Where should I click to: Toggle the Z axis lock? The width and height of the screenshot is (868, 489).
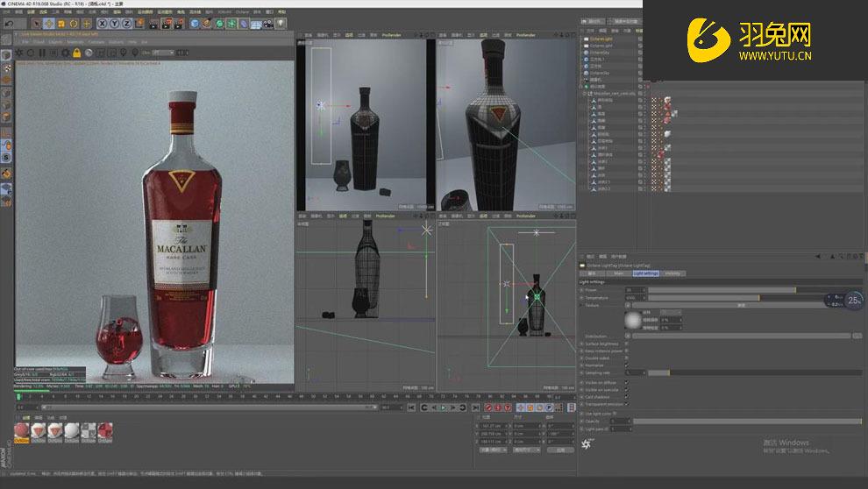pyautogui.click(x=127, y=24)
